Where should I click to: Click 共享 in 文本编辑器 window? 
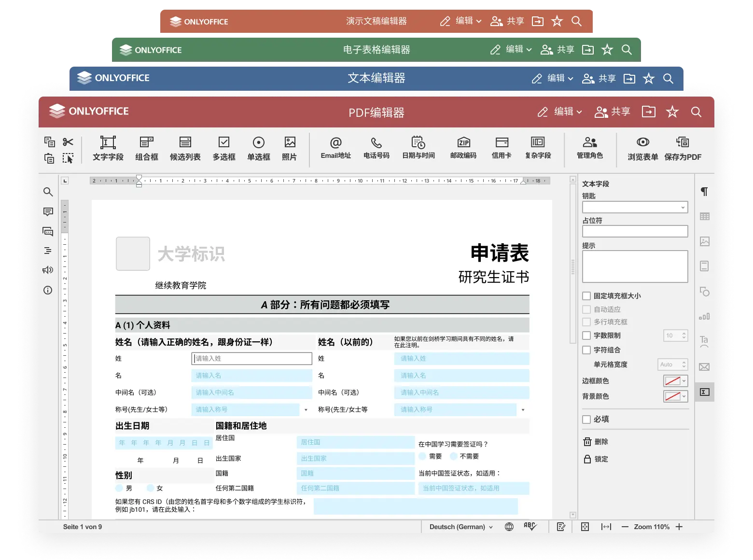pyautogui.click(x=599, y=78)
